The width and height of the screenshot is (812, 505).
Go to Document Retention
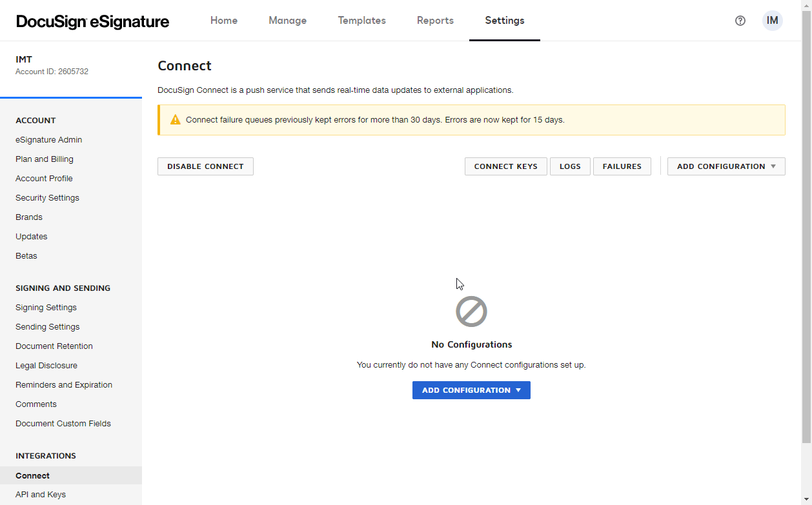(x=54, y=346)
